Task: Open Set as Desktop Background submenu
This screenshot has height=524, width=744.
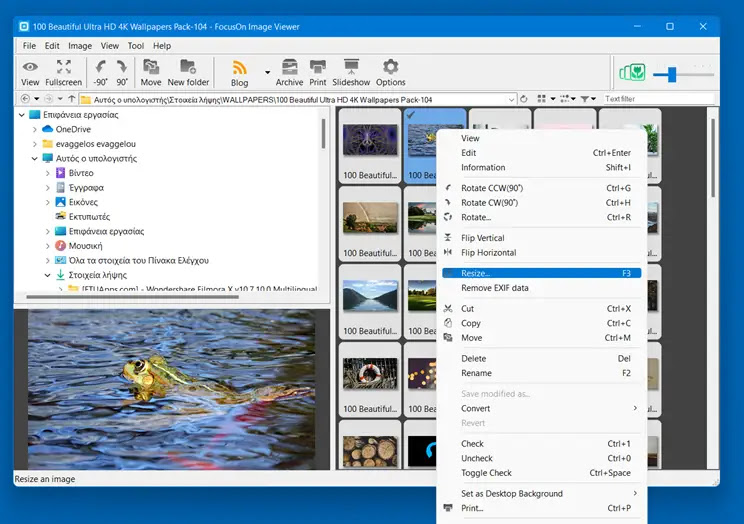Action: pyautogui.click(x=541, y=494)
